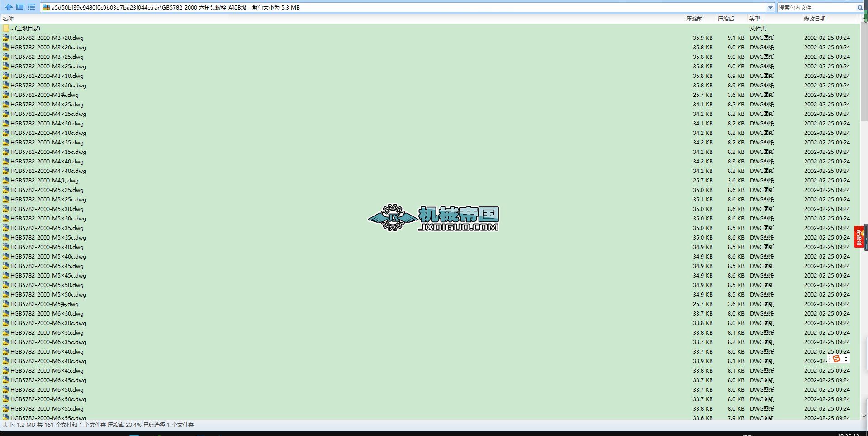This screenshot has width=868, height=436.
Task: Open the .. 上级目录 entry
Action: [25, 28]
